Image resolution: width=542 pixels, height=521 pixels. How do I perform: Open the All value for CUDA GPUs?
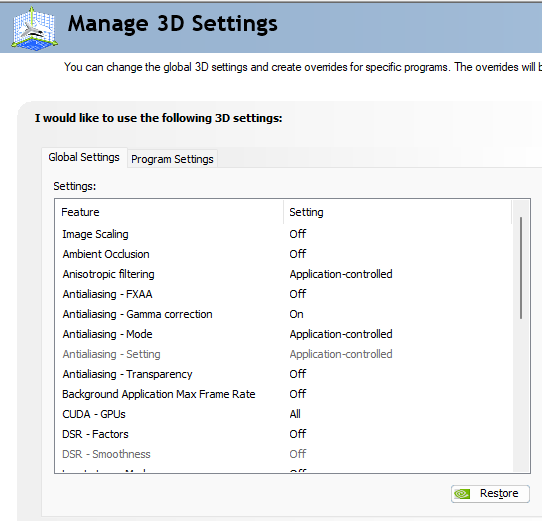coord(295,414)
